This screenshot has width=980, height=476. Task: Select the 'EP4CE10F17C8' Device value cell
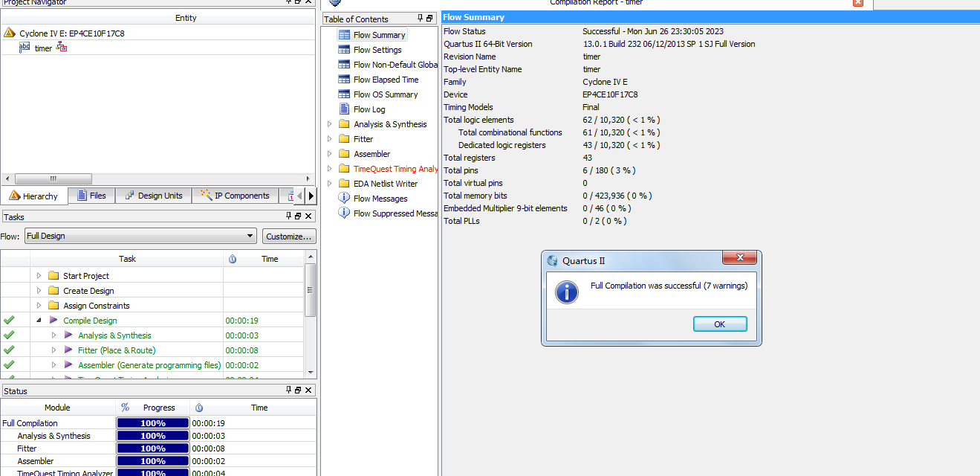(609, 94)
